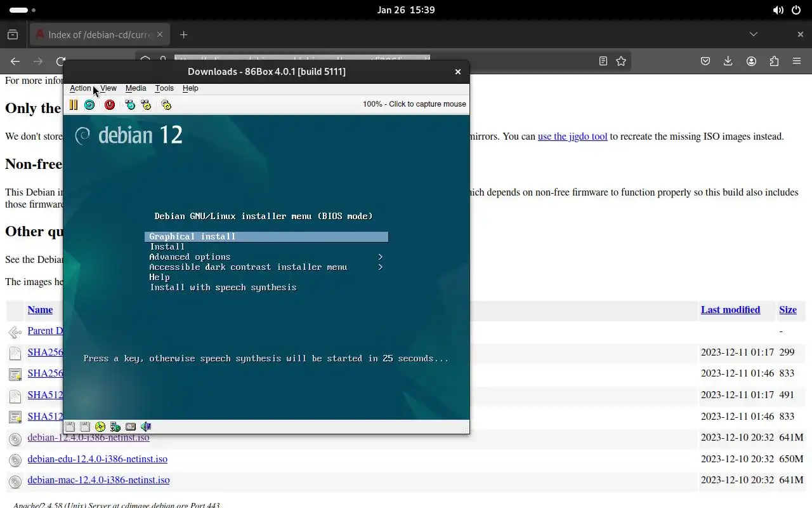The height and width of the screenshot is (508, 812).
Task: Click the teal hard reset icon
Action: coord(89,105)
